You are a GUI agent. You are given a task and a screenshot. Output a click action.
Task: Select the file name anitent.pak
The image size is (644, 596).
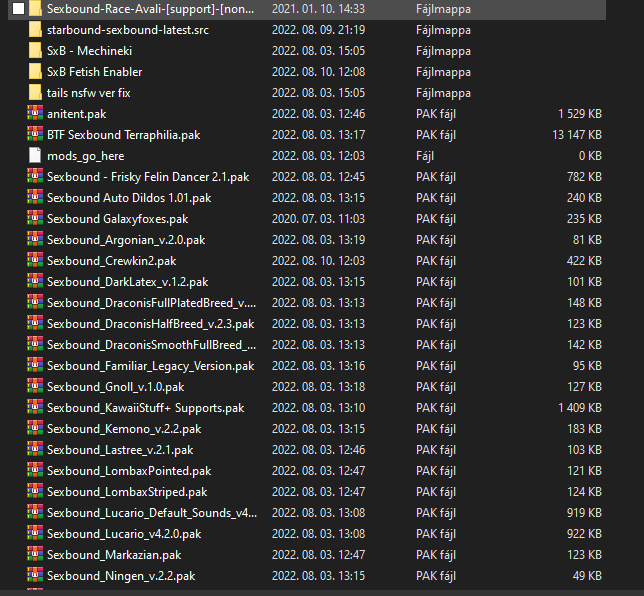[76, 114]
